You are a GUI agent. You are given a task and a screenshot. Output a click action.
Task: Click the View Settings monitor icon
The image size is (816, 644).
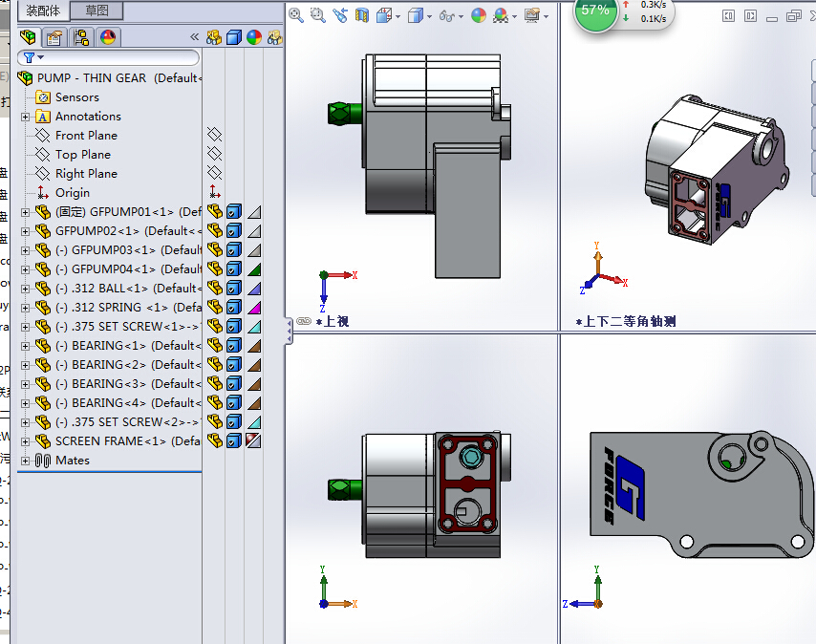pos(532,15)
